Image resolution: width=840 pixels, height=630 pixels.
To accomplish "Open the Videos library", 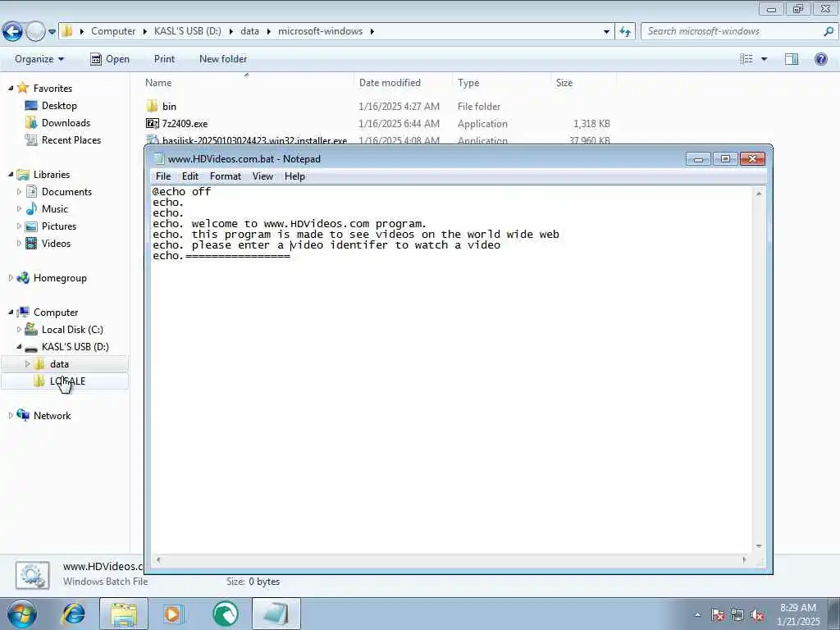I will 56,243.
